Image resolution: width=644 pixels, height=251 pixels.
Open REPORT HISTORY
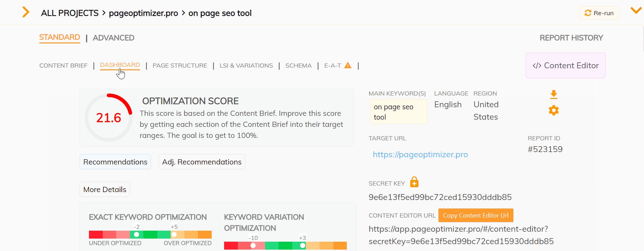pyautogui.click(x=571, y=38)
